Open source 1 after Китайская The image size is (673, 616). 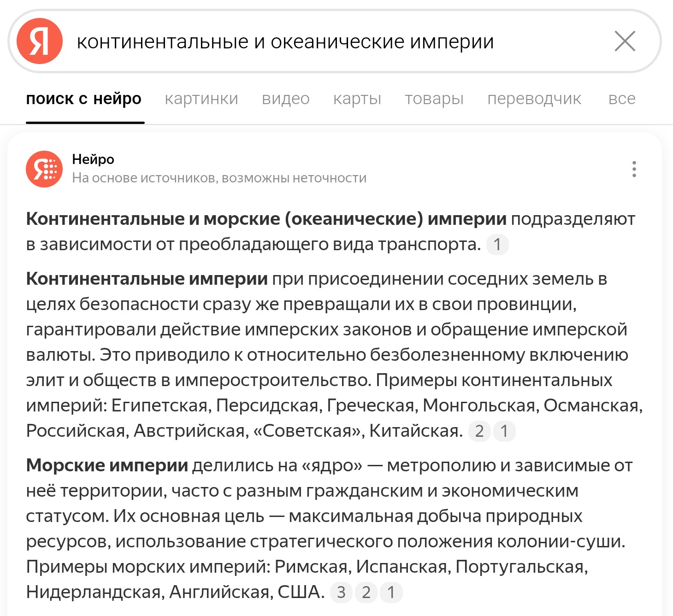point(504,431)
